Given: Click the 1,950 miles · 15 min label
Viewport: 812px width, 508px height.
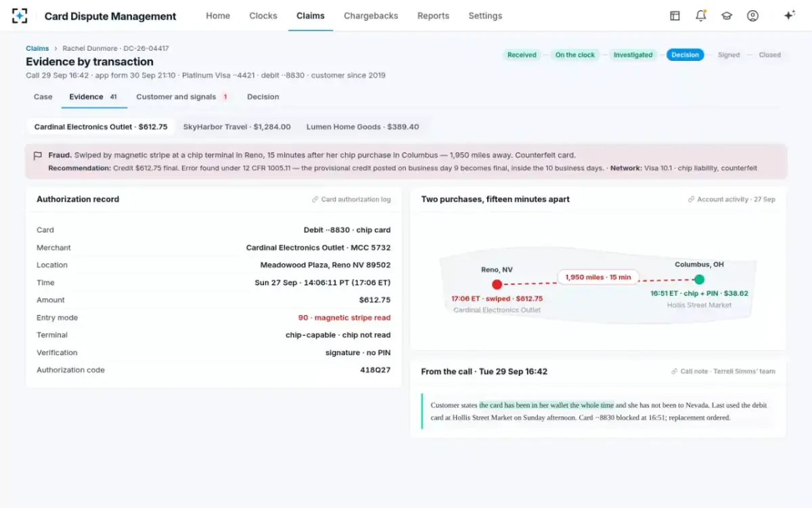Looking at the screenshot, I should (x=598, y=277).
